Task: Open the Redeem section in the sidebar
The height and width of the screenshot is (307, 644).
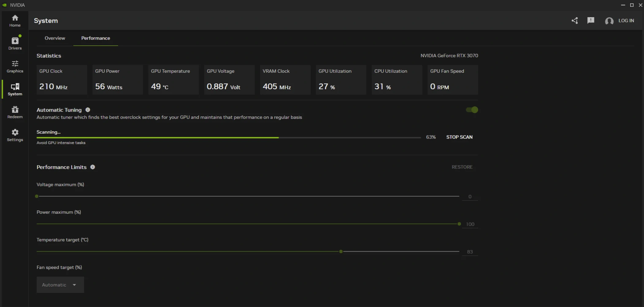Action: pos(14,112)
